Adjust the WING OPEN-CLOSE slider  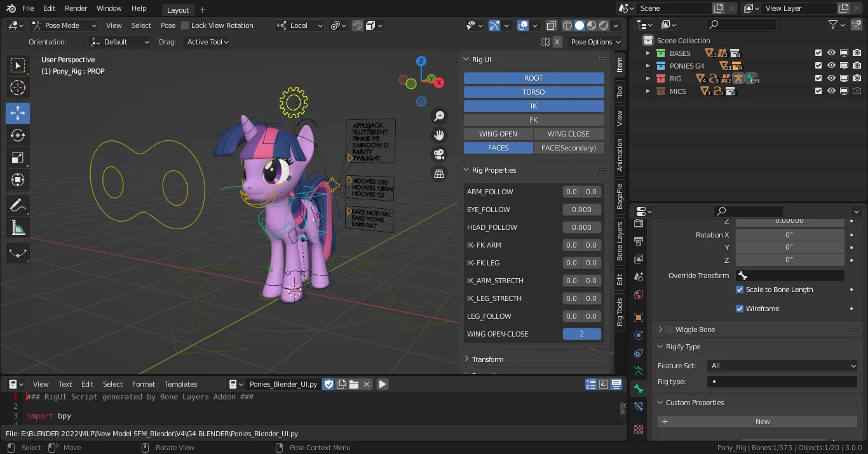(581, 333)
